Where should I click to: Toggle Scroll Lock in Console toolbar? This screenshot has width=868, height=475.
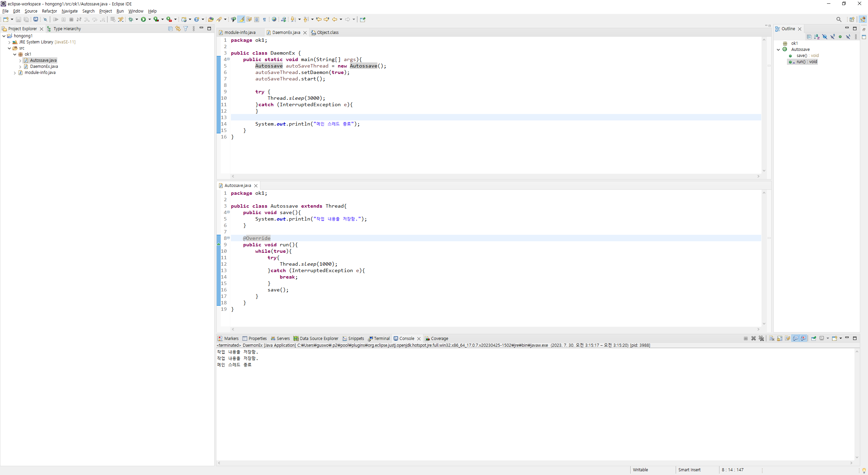coord(780,338)
